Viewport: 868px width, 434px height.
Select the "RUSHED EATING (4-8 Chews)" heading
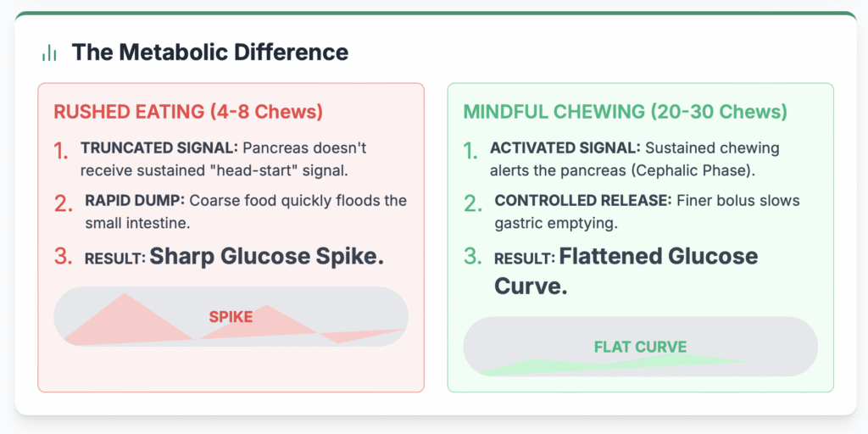pyautogui.click(x=188, y=112)
